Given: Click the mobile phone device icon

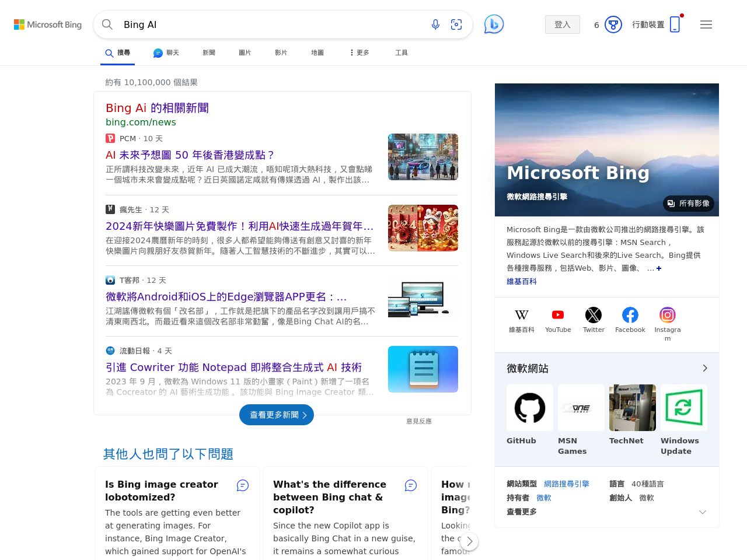Looking at the screenshot, I should tap(675, 24).
